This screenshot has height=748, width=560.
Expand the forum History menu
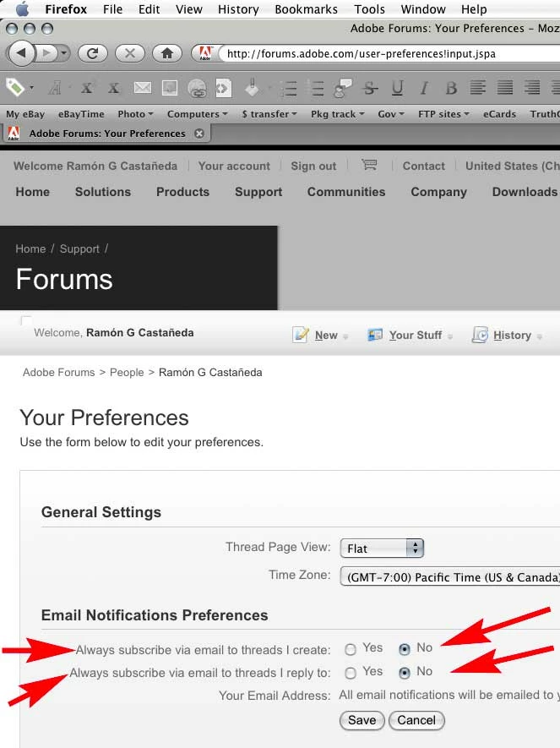point(507,336)
